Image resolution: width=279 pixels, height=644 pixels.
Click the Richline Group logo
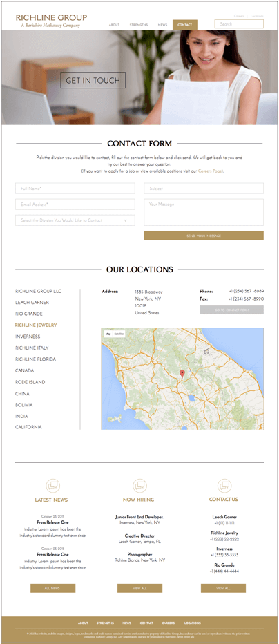51,20
